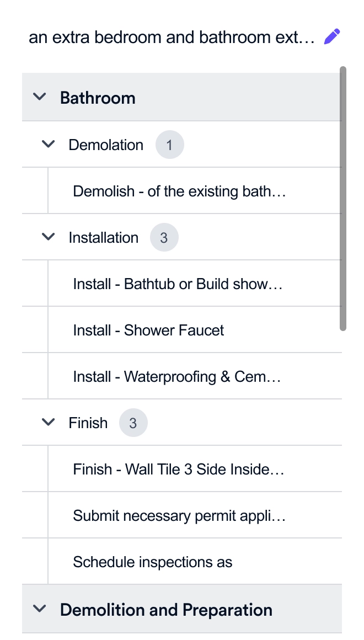364x640 pixels.
Task: Click the Installation count badge
Action: point(164,238)
